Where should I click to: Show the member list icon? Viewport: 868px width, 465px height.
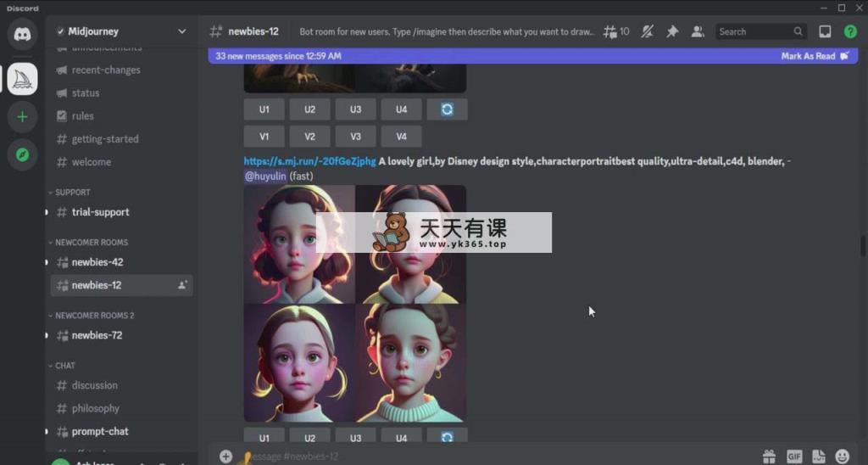click(698, 31)
